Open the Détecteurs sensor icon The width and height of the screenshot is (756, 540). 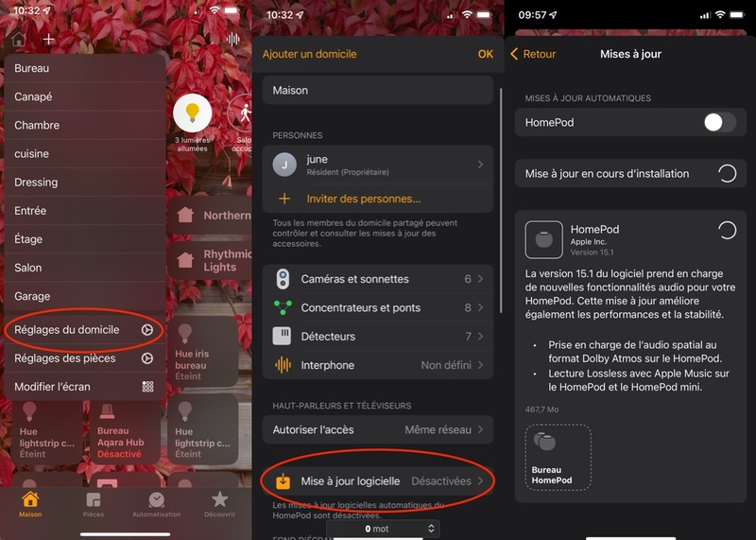coord(282,336)
